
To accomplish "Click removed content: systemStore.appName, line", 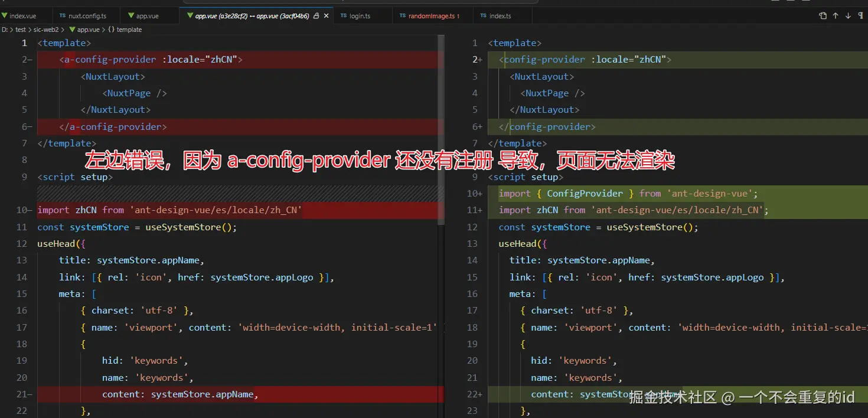I will point(180,394).
